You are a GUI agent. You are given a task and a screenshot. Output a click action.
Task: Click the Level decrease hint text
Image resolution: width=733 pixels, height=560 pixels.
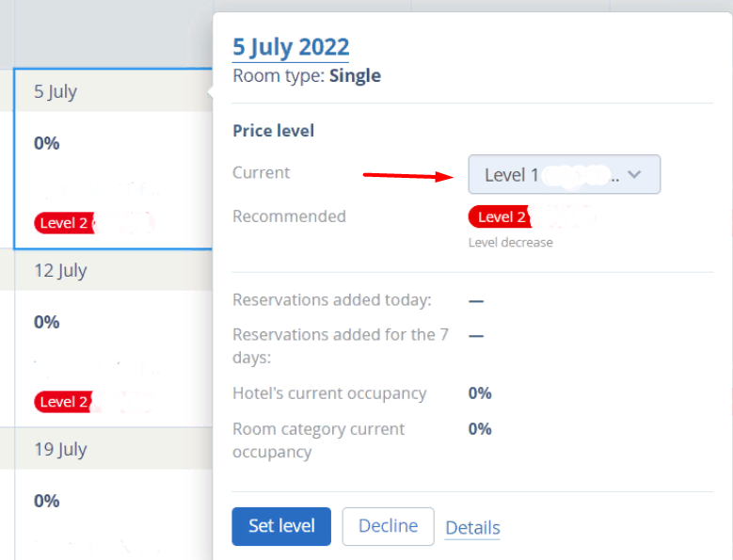tap(510, 243)
